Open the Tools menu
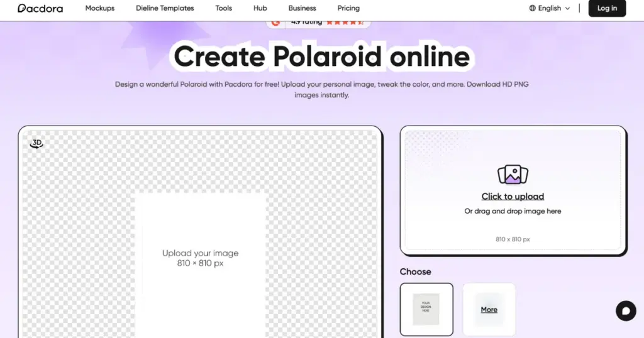The width and height of the screenshot is (644, 338). [223, 8]
